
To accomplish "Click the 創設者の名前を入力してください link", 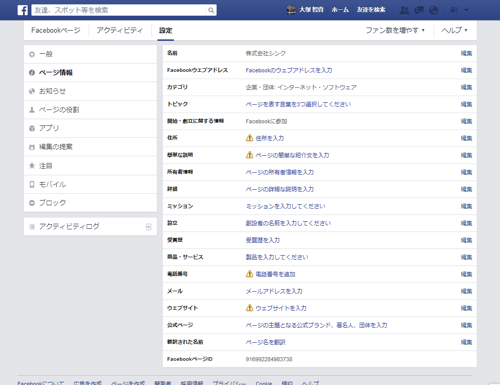I will (x=288, y=223).
